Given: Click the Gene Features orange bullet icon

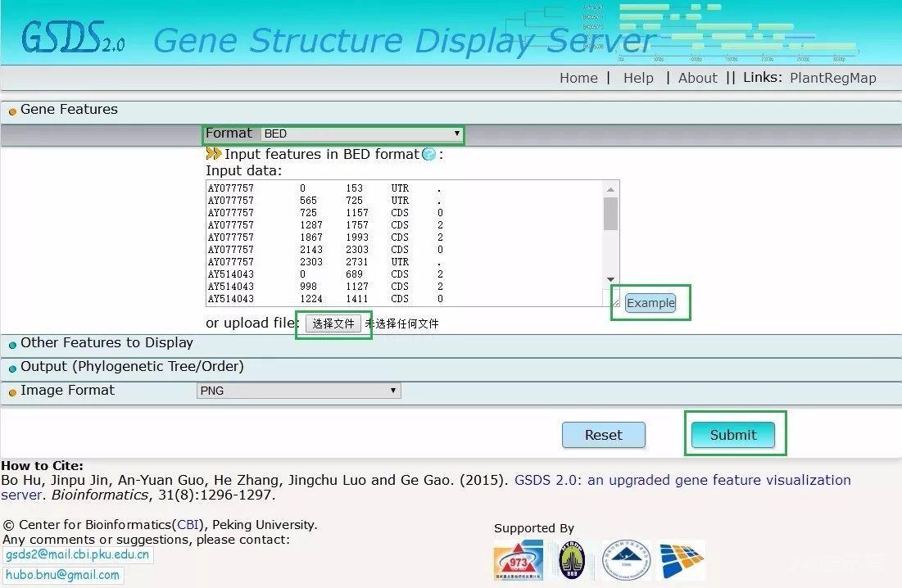Looking at the screenshot, I should coord(12,111).
